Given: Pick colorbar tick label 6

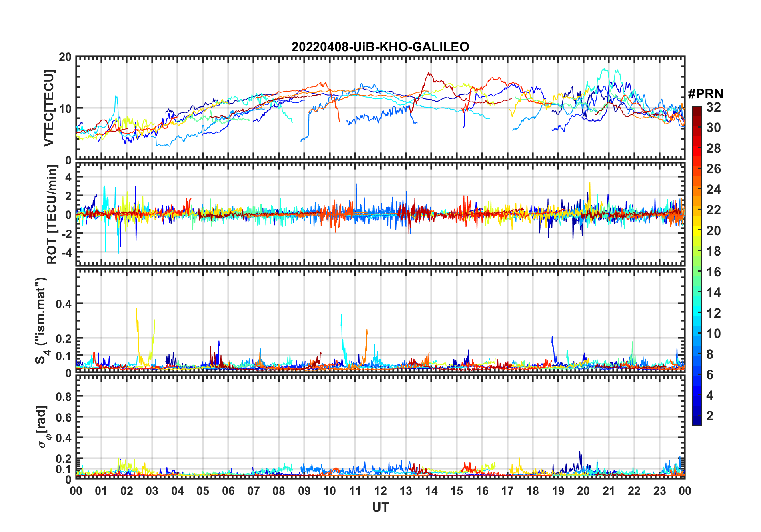Looking at the screenshot, I should click(x=710, y=375).
